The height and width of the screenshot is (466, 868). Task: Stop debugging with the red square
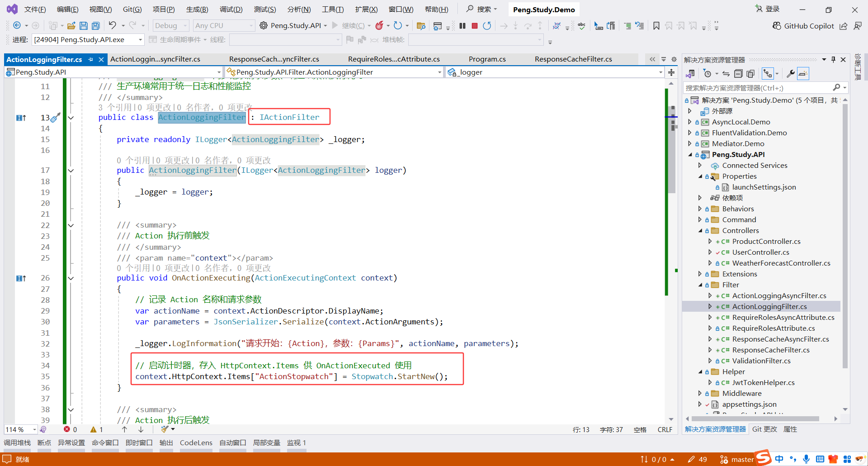(475, 26)
